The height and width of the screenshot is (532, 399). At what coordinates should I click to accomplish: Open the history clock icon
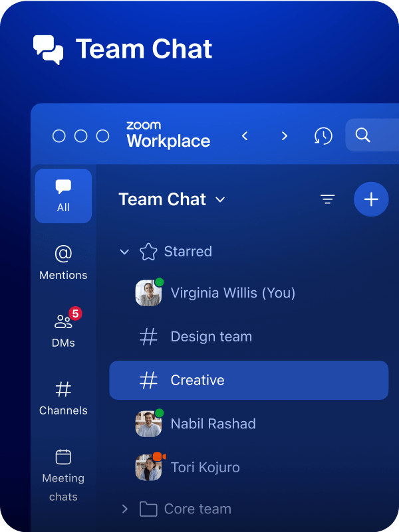tap(323, 135)
